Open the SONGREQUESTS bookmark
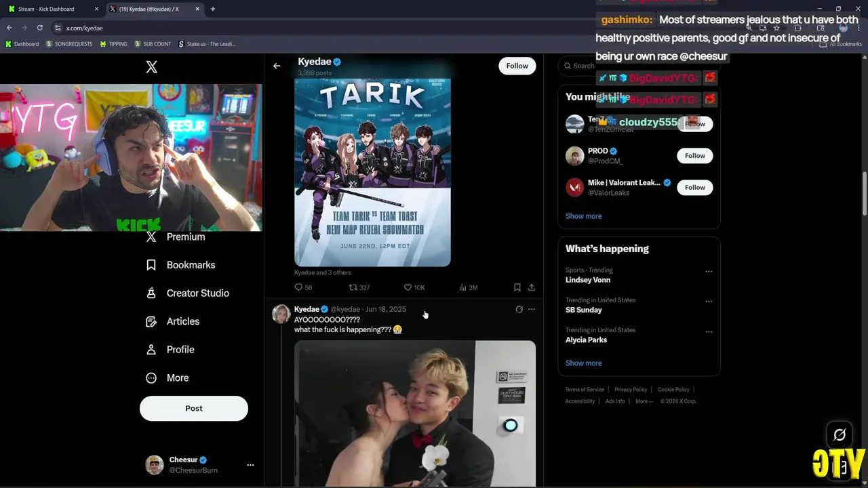The height and width of the screenshot is (488, 868). pos(69,44)
